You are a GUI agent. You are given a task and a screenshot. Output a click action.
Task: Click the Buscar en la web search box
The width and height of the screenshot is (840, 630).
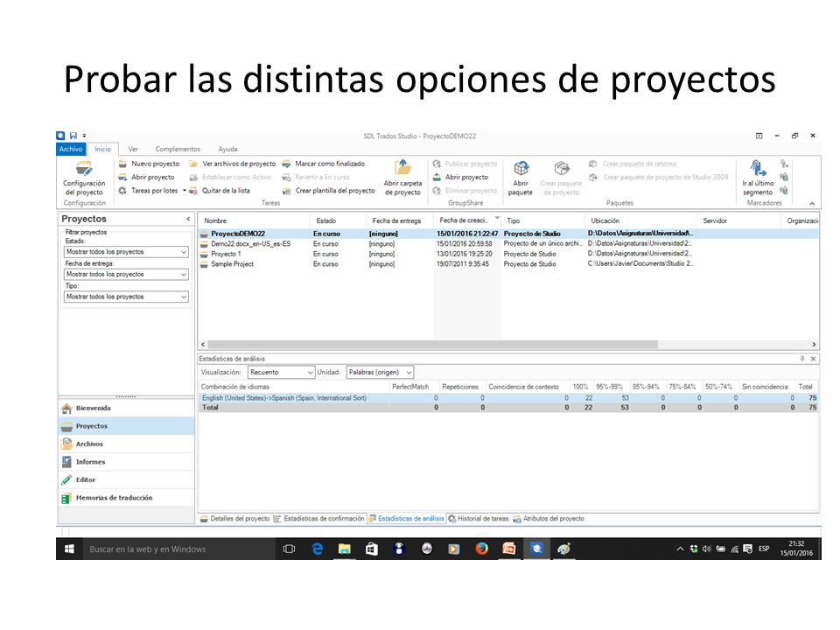click(179, 549)
